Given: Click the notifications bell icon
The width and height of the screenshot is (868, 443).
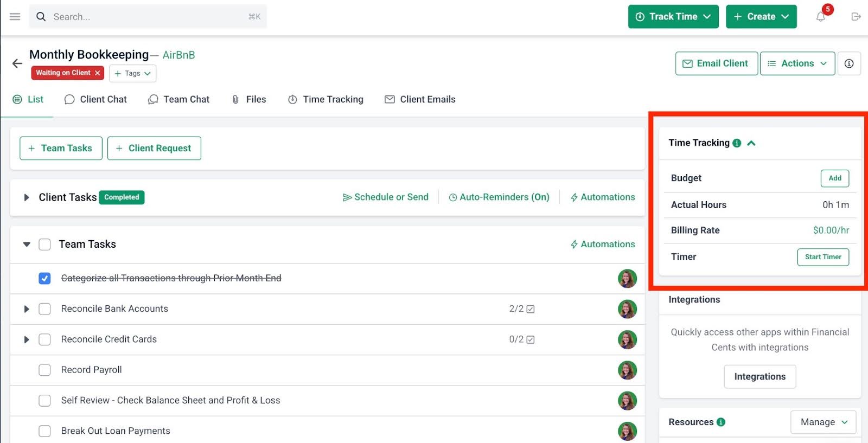Looking at the screenshot, I should click(x=820, y=17).
